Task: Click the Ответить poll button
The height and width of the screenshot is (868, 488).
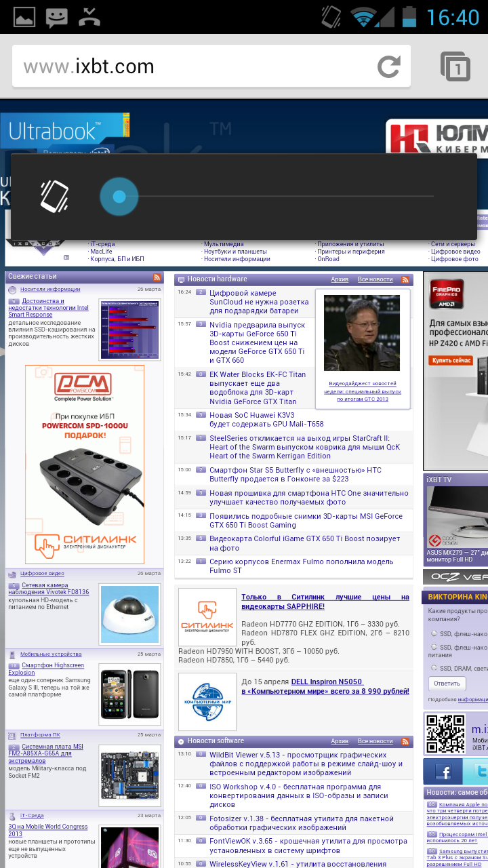Action: coord(447,683)
